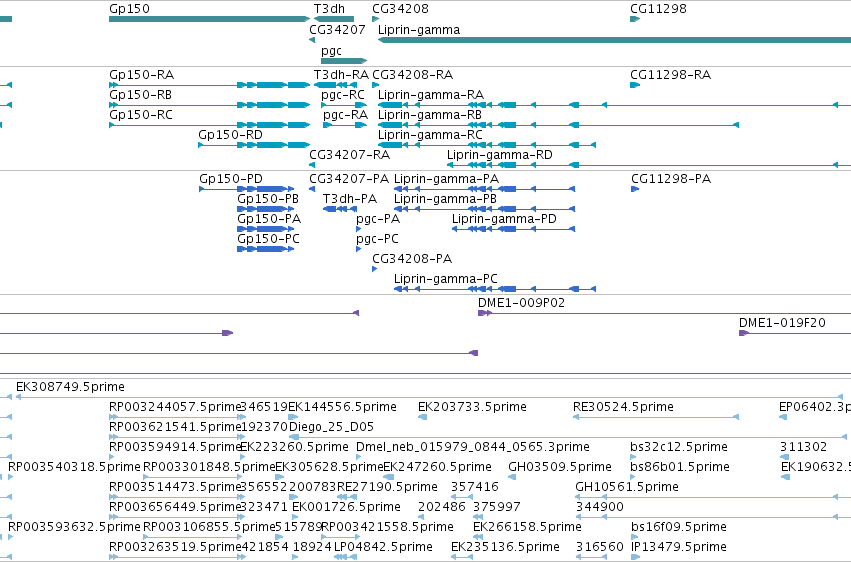This screenshot has width=851, height=562.
Task: Select the EK203733.5prime EST label
Action: click(472, 407)
